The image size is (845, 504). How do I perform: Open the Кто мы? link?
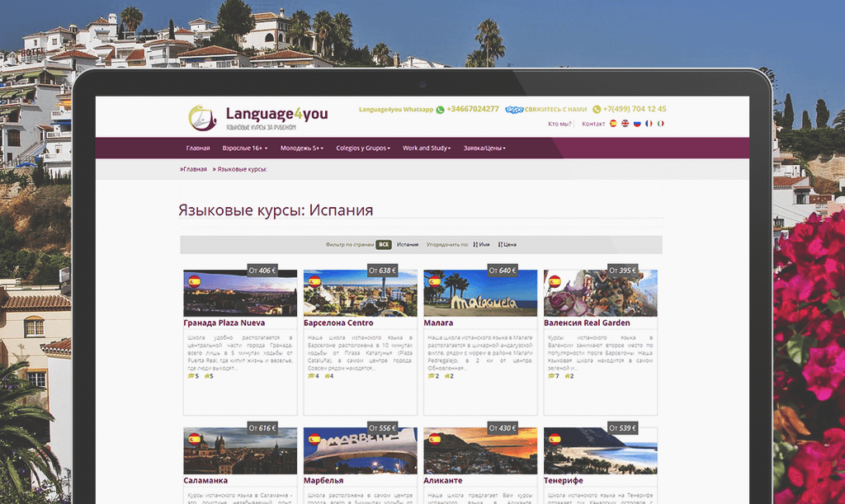click(559, 124)
